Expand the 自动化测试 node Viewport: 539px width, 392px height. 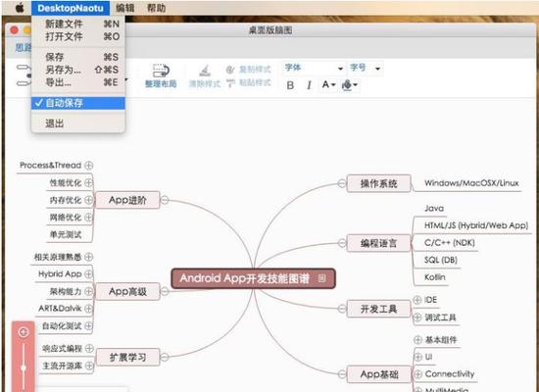(88, 325)
